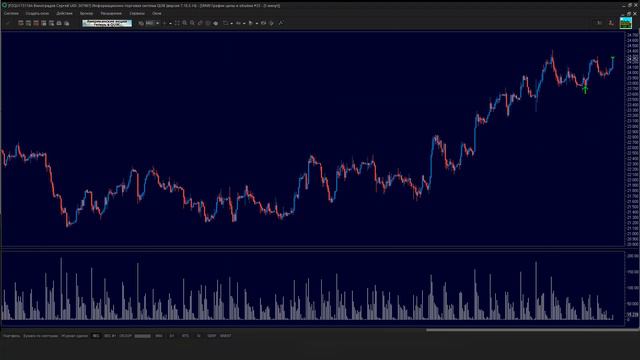Open the Окна menu
This screenshot has height=360, width=640.
156,13
